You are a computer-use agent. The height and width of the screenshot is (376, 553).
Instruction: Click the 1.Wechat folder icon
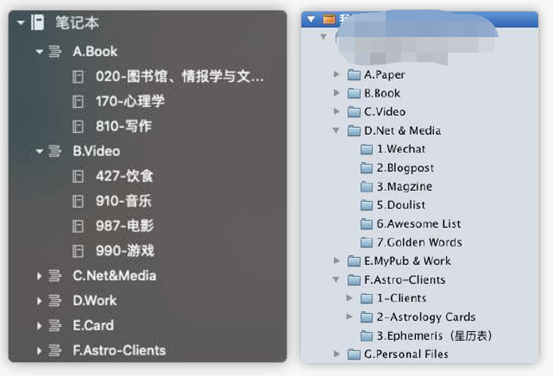(367, 150)
